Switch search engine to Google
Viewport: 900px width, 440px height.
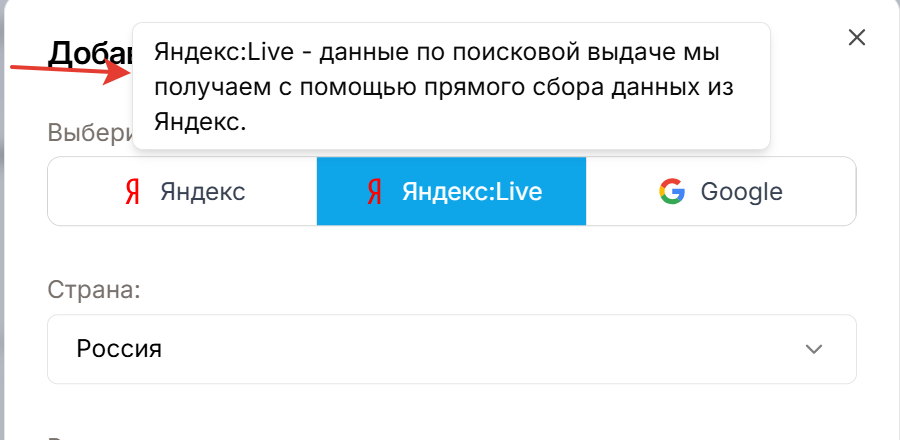[720, 192]
